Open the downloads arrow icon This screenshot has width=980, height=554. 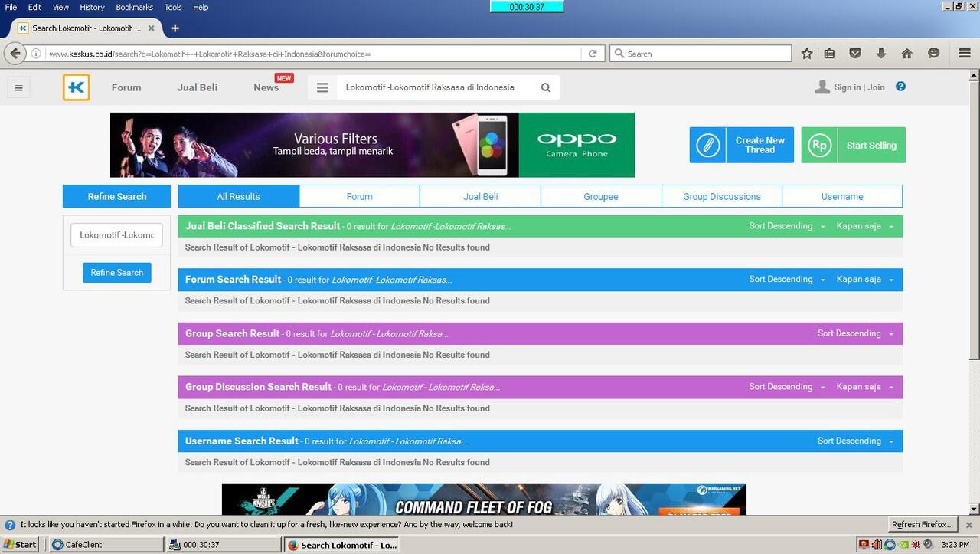880,54
